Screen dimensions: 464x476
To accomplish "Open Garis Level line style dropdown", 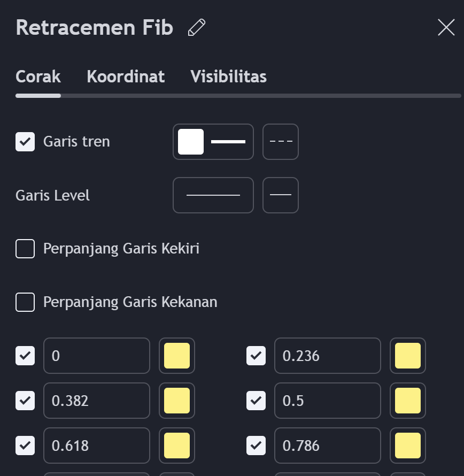I will coord(281,195).
